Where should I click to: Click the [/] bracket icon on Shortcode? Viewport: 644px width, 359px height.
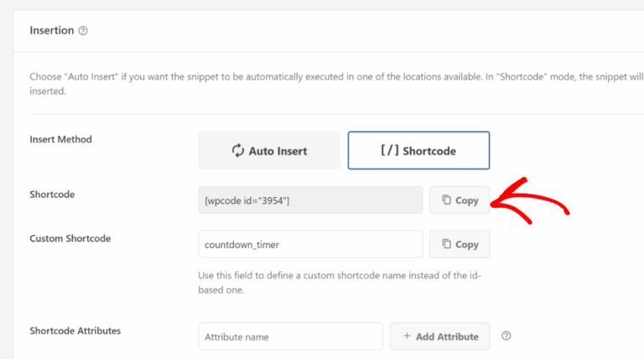click(389, 151)
